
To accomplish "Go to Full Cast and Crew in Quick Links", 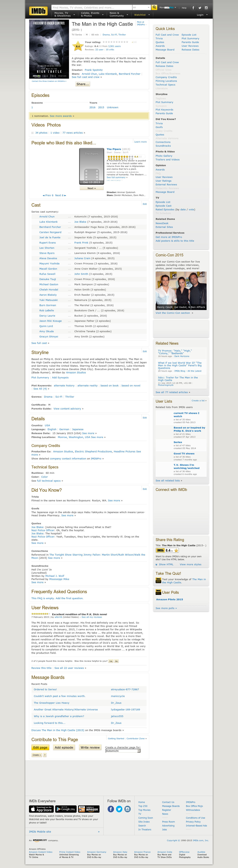I will pos(167,35).
